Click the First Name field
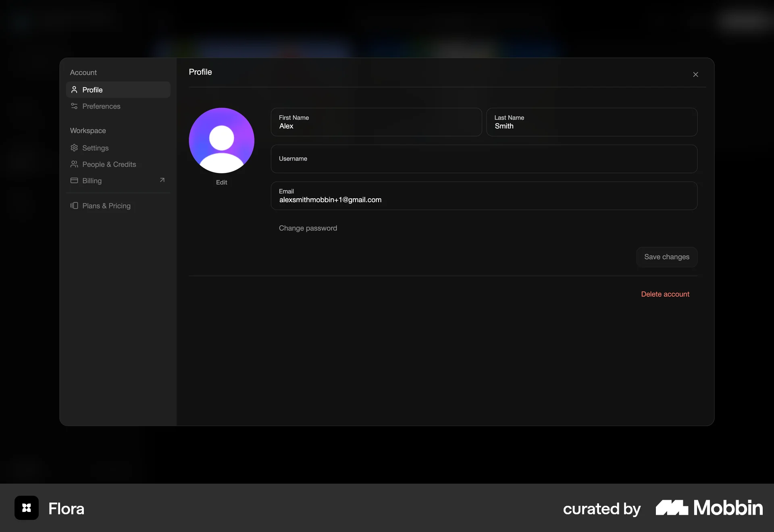The image size is (774, 532). pyautogui.click(x=376, y=122)
